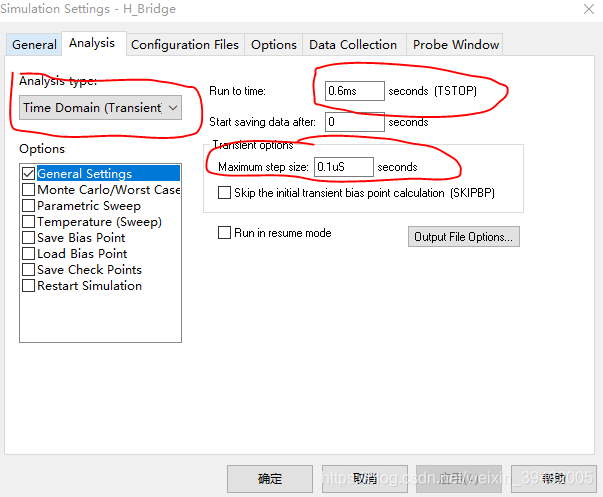Click the 取消 (Cancel) button

click(x=365, y=479)
